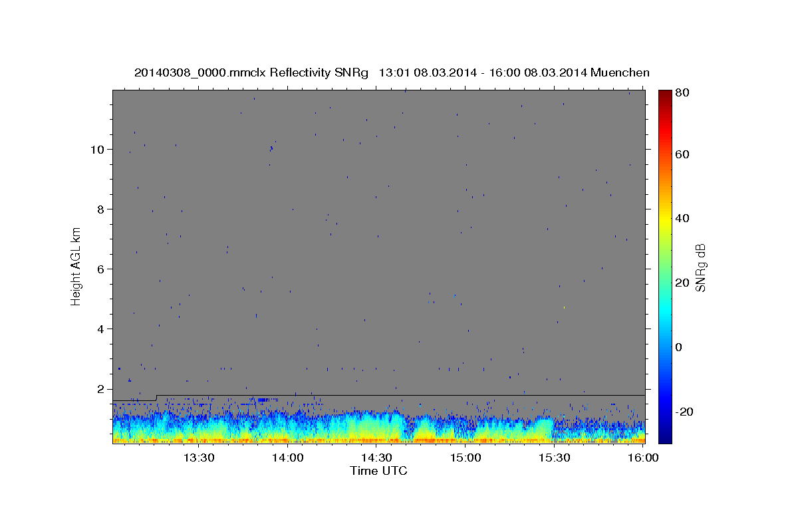Click the height tick label 8
Image resolution: width=798 pixels, height=532 pixels.
coord(100,209)
